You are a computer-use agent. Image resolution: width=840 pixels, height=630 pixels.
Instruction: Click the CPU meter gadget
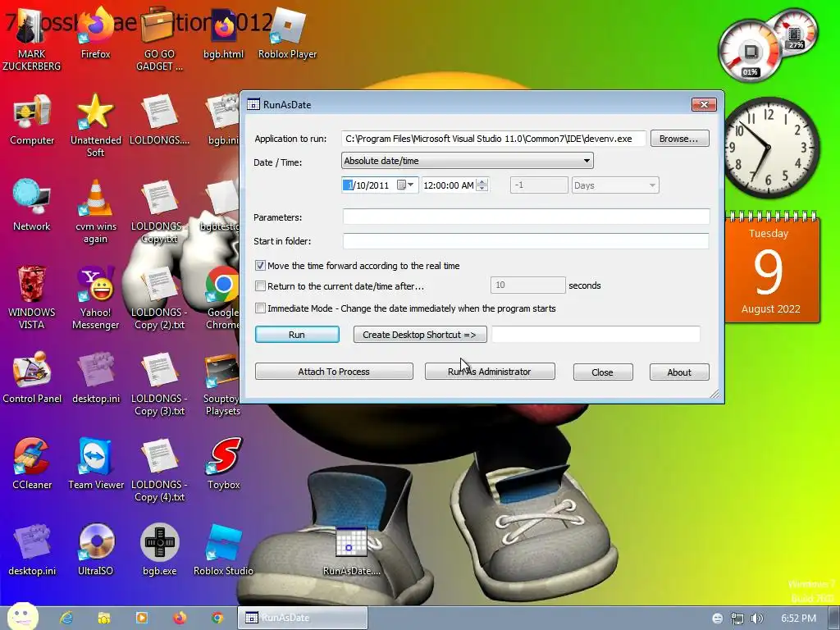[750, 52]
